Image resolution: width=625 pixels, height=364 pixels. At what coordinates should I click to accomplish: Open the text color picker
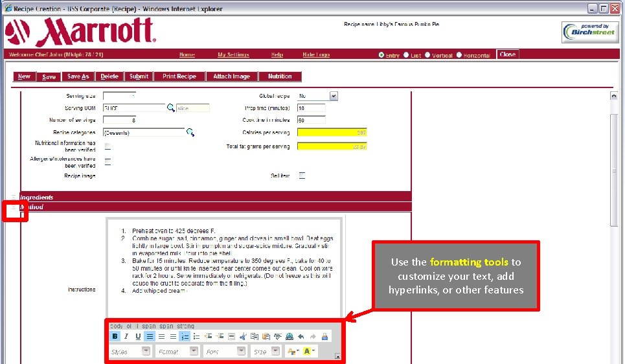293,351
